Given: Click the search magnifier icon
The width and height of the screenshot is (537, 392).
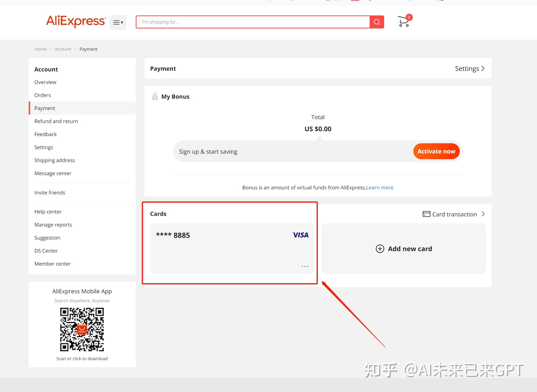Looking at the screenshot, I should (x=377, y=22).
